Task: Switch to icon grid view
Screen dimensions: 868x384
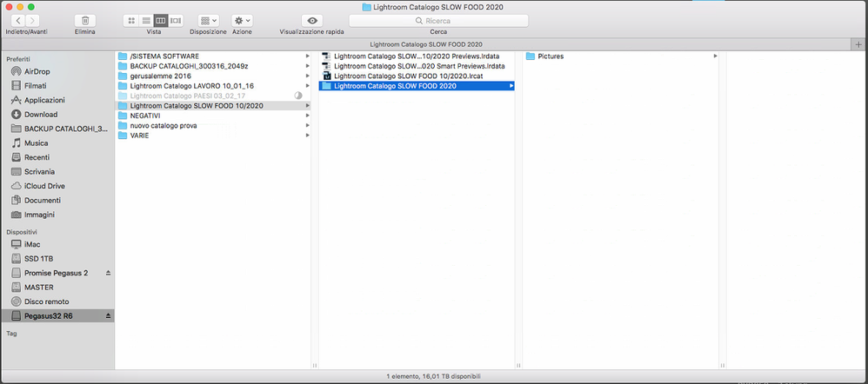Action: click(x=131, y=21)
